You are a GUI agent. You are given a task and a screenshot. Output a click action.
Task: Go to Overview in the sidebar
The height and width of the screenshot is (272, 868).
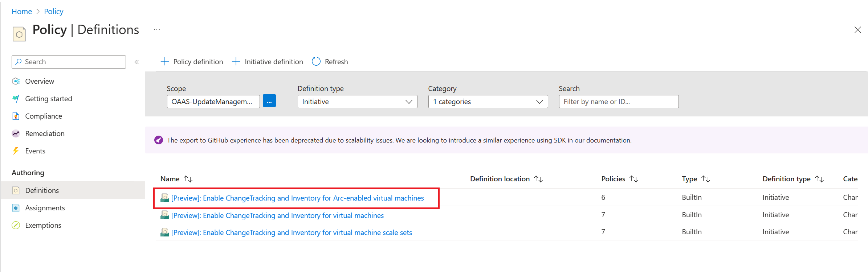coord(40,81)
